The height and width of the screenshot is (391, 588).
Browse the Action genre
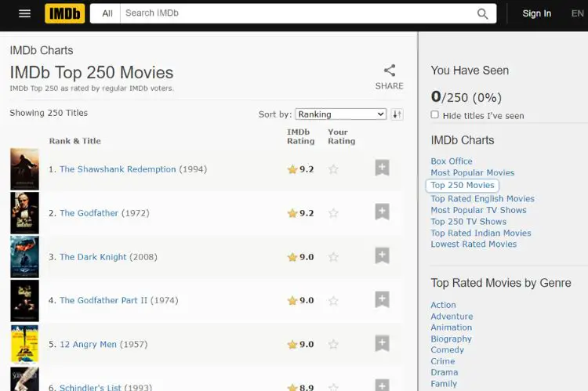pos(443,305)
